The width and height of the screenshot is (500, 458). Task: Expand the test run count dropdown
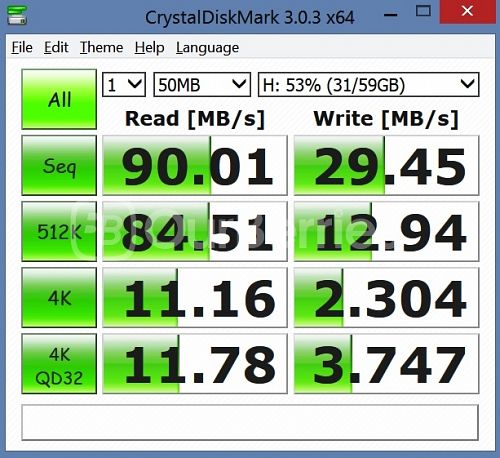(124, 85)
